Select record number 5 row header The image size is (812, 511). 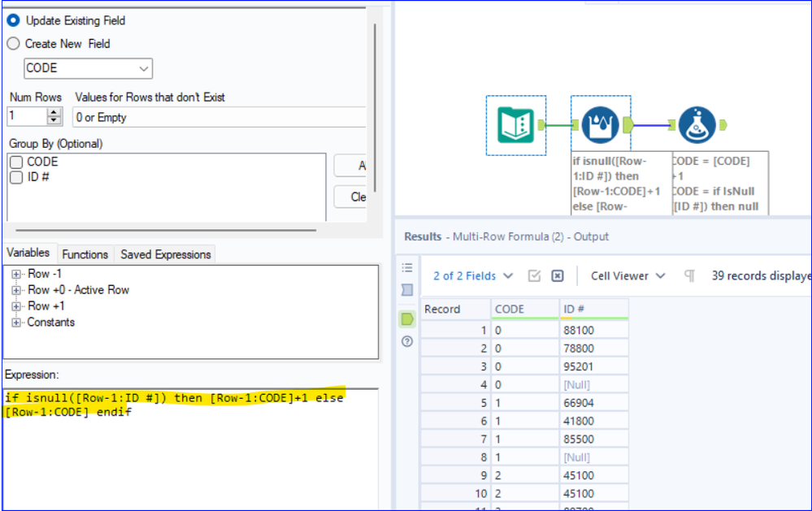[x=456, y=403]
